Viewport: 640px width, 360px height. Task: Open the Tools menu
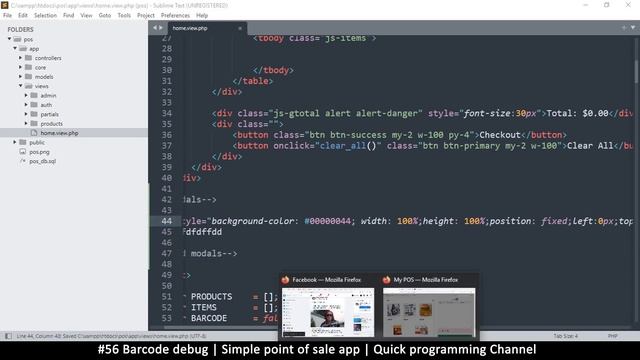click(x=124, y=15)
